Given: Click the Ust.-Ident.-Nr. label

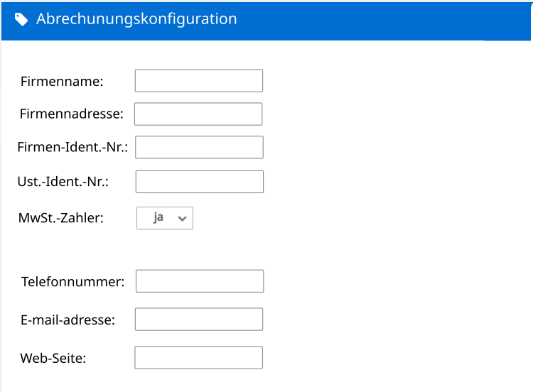Looking at the screenshot, I should click(63, 182).
